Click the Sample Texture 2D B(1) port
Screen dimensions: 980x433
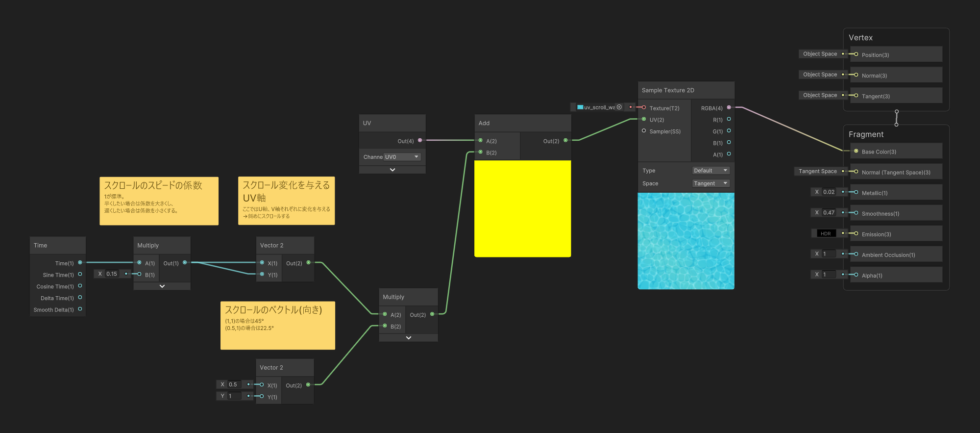[729, 142]
